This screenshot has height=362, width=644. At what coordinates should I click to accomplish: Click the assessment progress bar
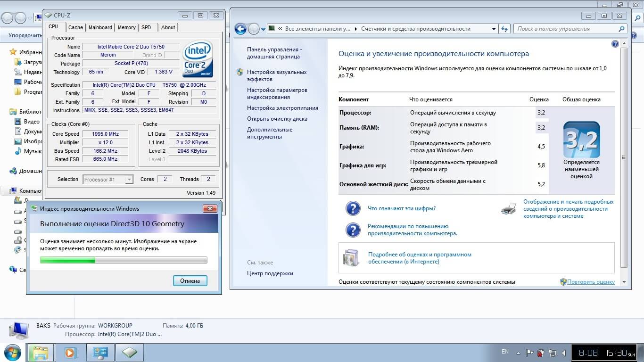pos(124,260)
